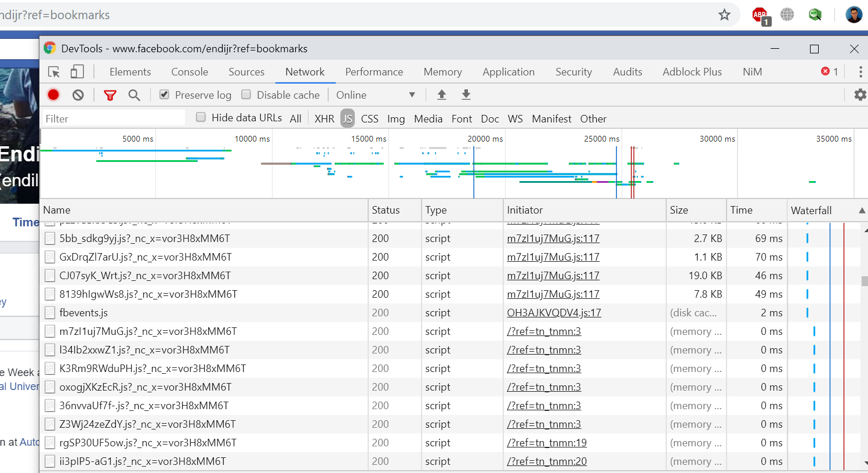Viewport: 868px width, 473px height.
Task: Click the globe extension icon in browser toolbar
Action: tap(787, 15)
